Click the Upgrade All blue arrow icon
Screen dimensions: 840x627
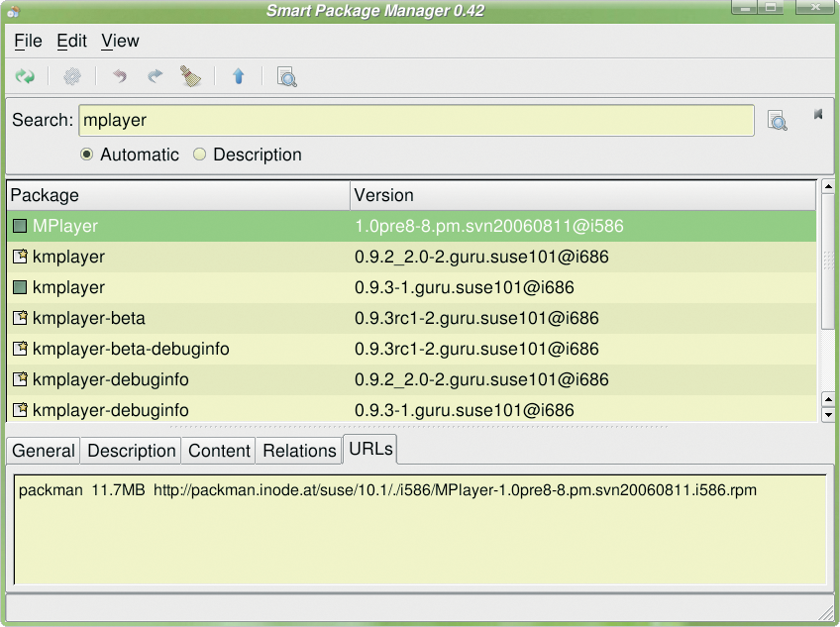239,76
